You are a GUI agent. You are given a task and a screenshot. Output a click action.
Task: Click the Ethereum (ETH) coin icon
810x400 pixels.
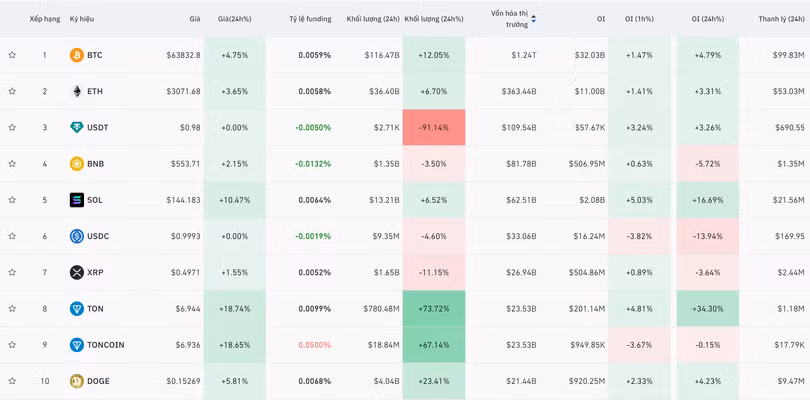(76, 91)
